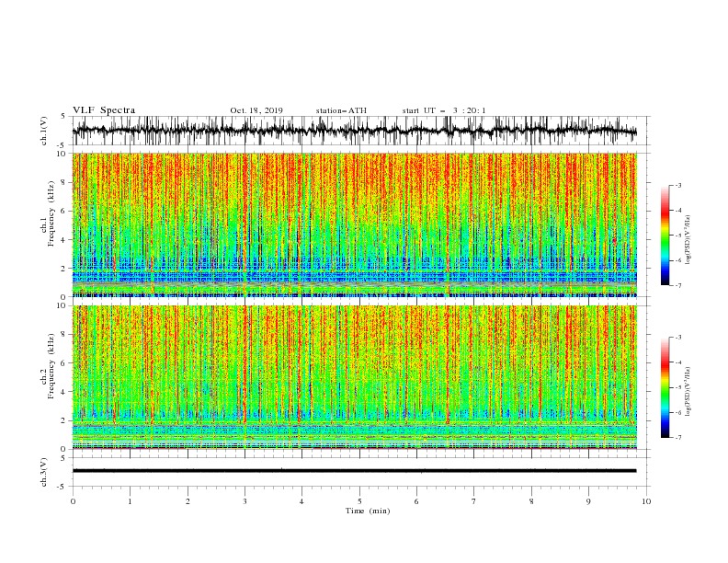Click the "5" tick on ch.1(V) axis
Viewport: 728px width, 563px height.
(63, 117)
